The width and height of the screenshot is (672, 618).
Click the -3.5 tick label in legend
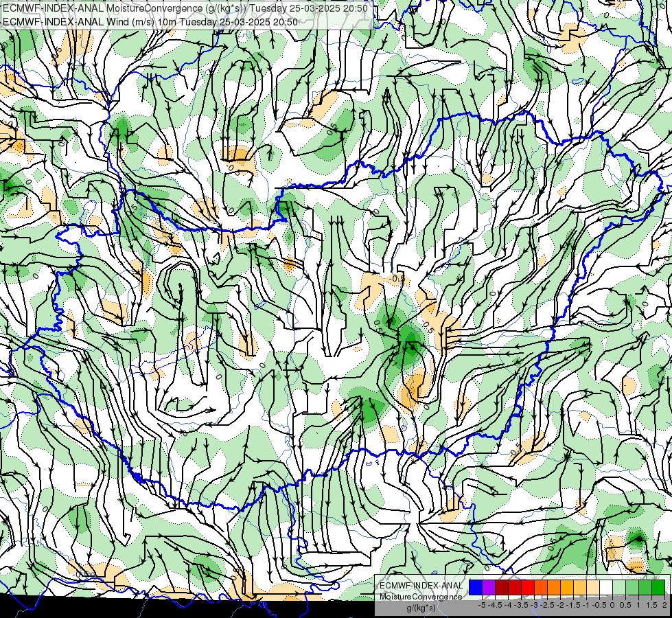tap(520, 605)
